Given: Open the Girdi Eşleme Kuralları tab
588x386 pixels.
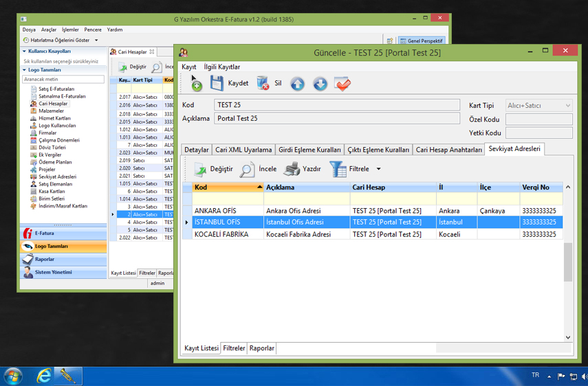Looking at the screenshot, I should 309,150.
